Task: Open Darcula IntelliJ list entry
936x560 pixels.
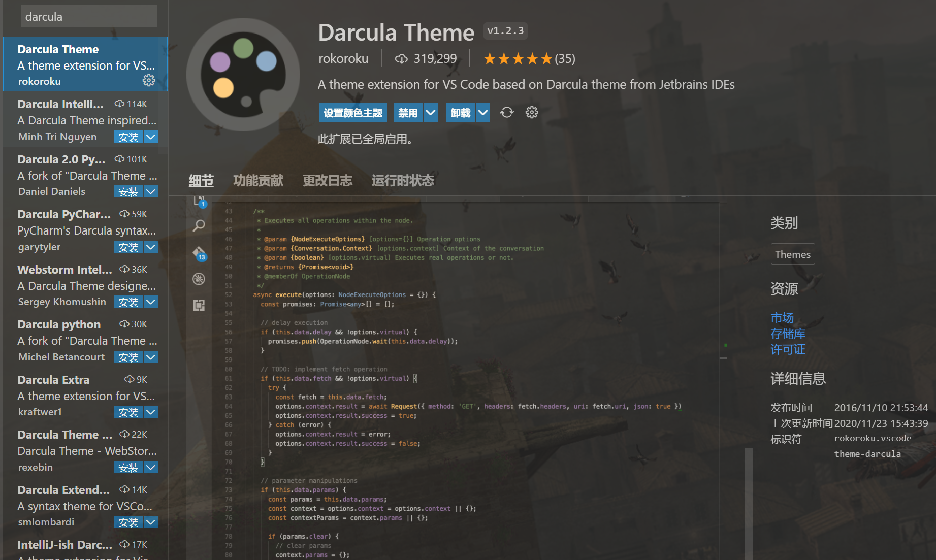Action: (x=85, y=120)
